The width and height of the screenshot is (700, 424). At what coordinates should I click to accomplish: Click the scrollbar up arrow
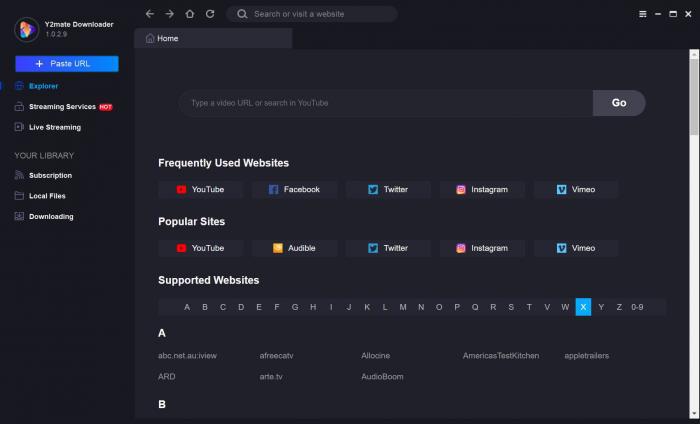coord(694,54)
